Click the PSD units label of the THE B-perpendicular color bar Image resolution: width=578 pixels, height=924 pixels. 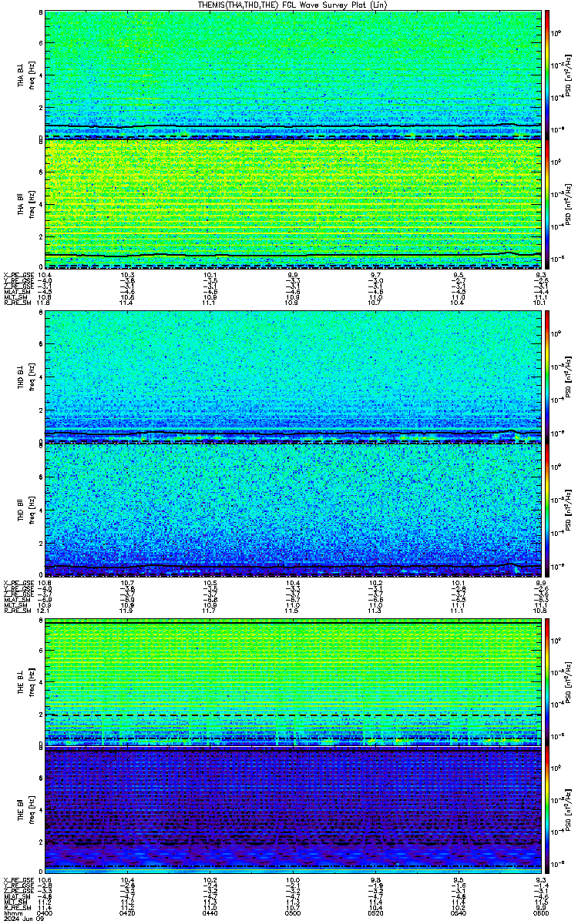(569, 682)
